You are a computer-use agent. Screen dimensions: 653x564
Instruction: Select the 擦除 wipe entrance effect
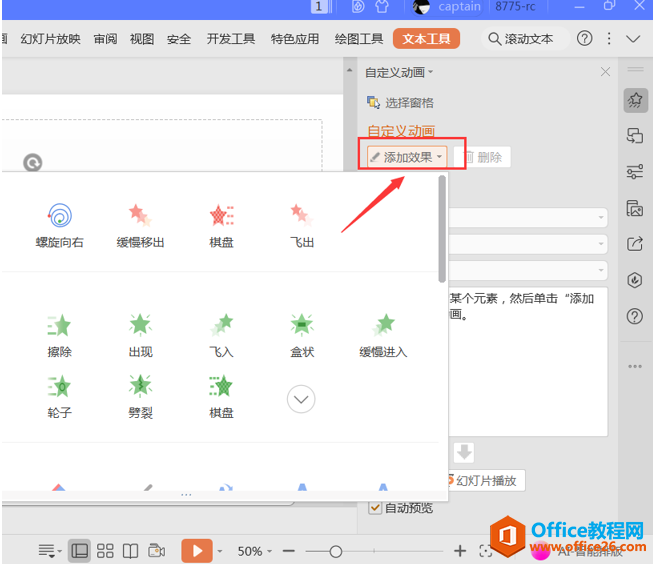click(x=60, y=336)
